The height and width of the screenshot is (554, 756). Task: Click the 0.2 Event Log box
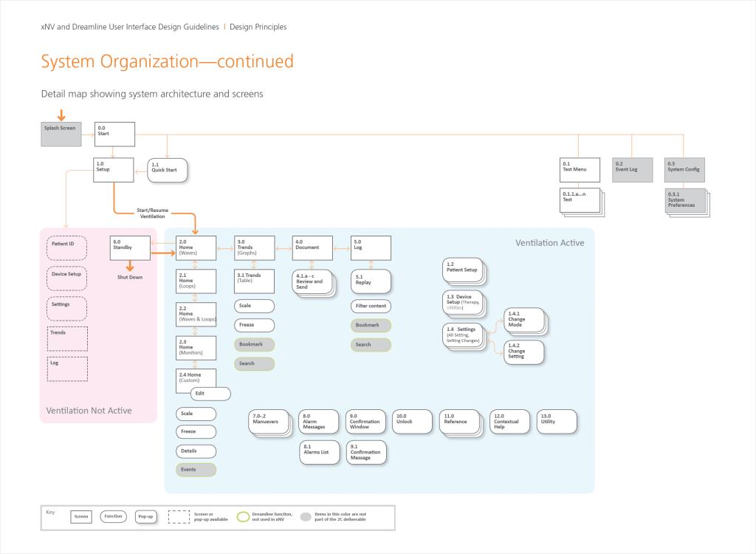coord(633,169)
